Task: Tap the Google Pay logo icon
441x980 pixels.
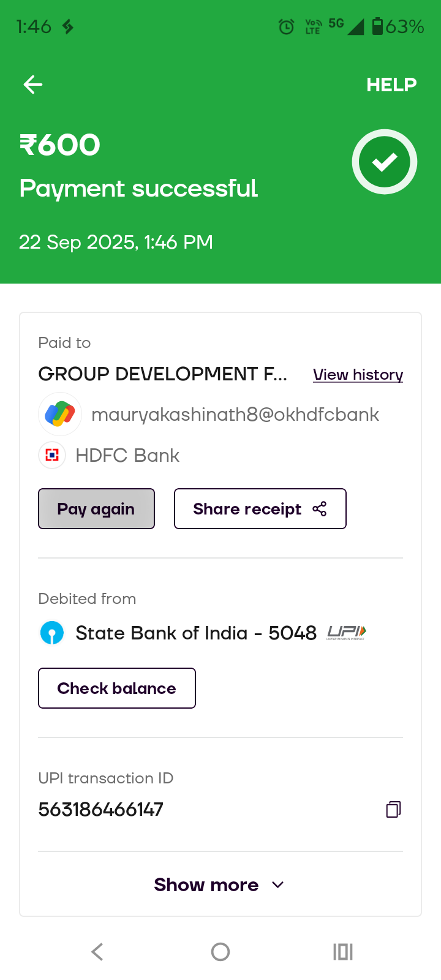Action: coord(60,414)
